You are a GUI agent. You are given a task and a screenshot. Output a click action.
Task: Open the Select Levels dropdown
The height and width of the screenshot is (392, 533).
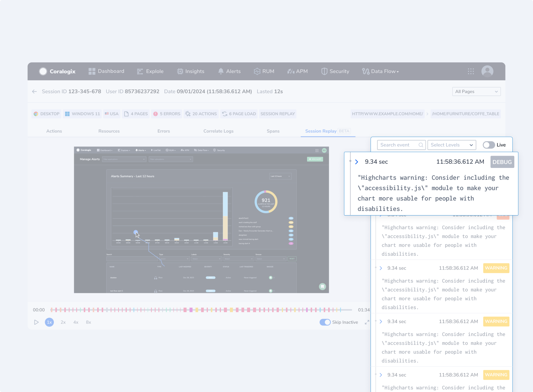click(x=452, y=145)
